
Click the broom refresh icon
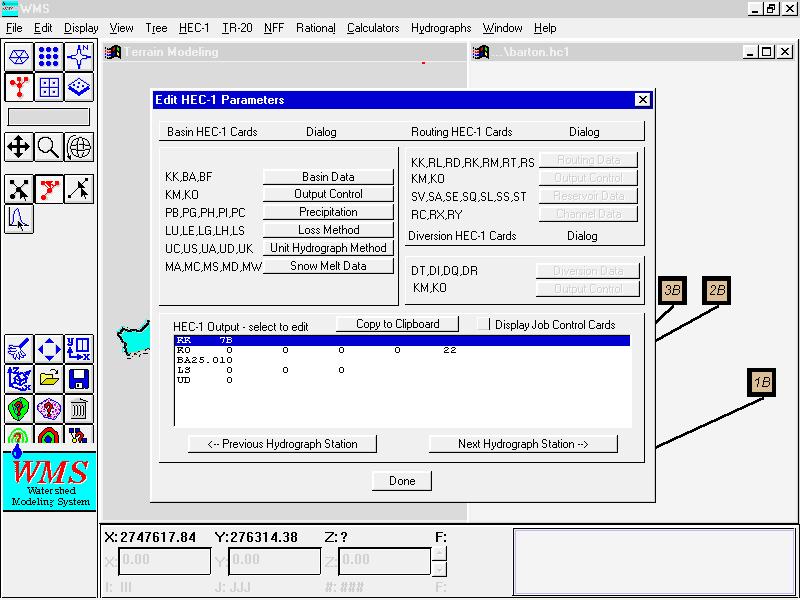[18, 349]
